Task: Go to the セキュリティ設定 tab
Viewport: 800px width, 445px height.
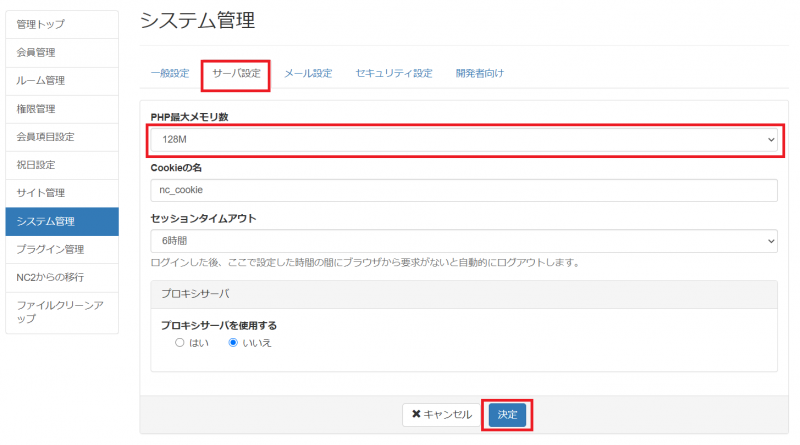Action: [x=394, y=74]
